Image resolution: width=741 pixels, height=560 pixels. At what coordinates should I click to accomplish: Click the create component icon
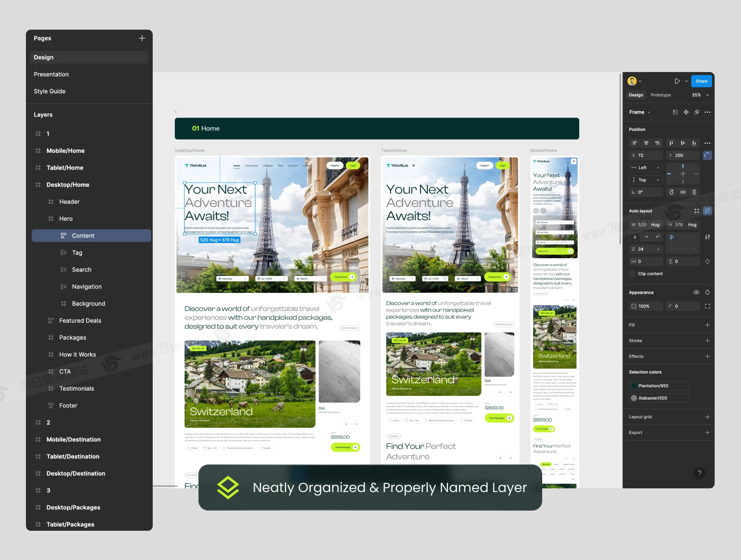(686, 112)
